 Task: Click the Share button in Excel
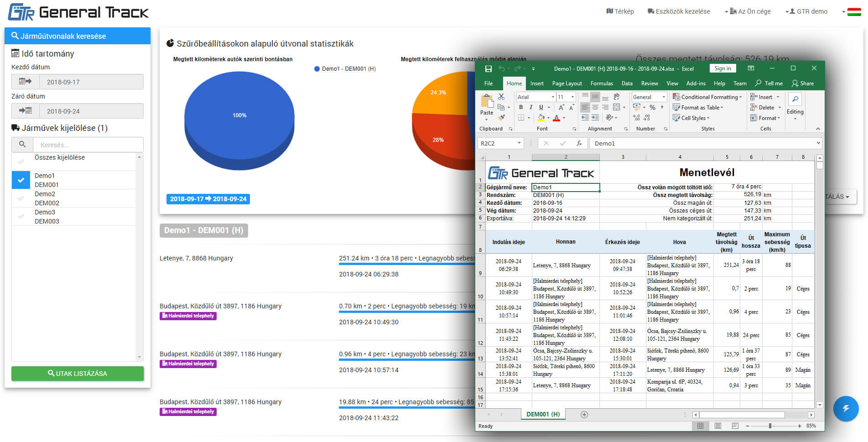pyautogui.click(x=803, y=83)
